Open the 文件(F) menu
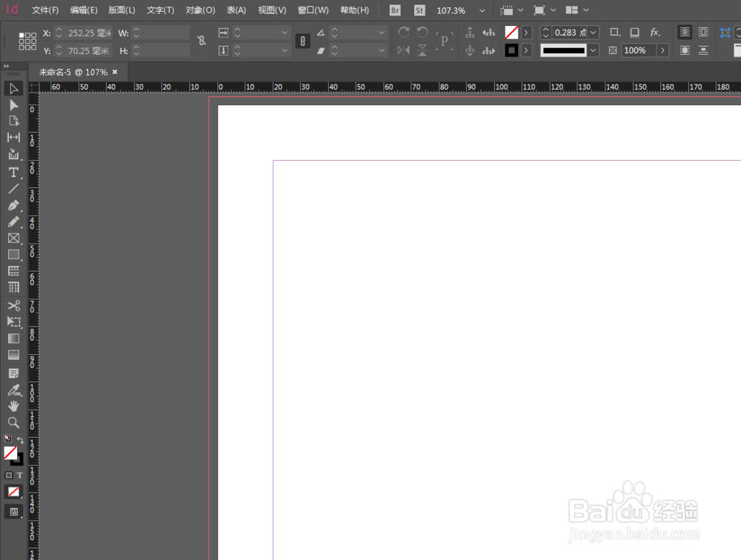The height and width of the screenshot is (560, 741). 45,10
